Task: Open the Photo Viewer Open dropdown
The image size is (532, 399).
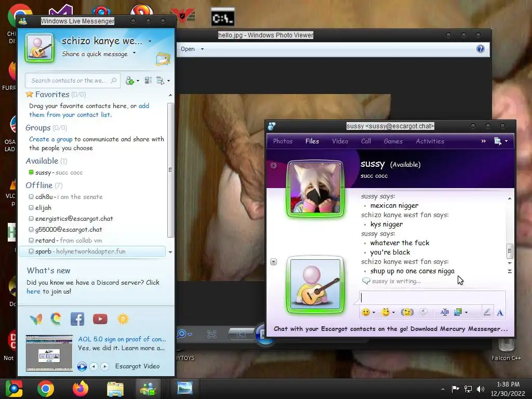Action: tap(202, 49)
